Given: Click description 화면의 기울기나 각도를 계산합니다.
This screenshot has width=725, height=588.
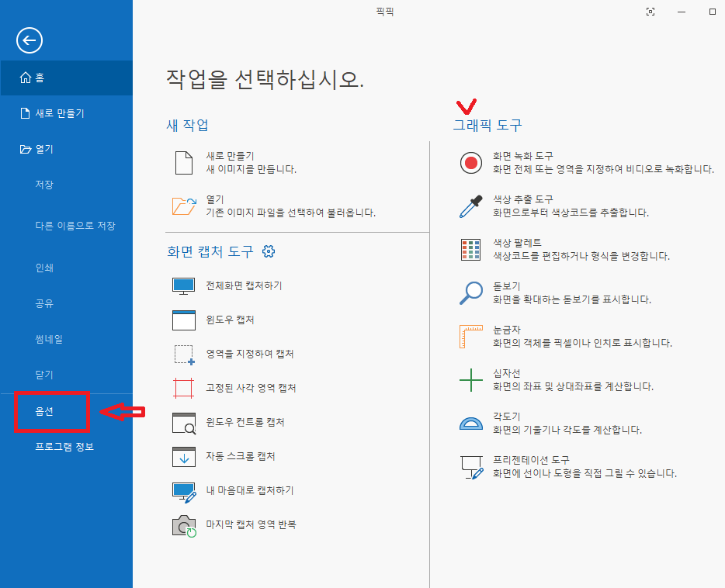Looking at the screenshot, I should click(x=567, y=430).
